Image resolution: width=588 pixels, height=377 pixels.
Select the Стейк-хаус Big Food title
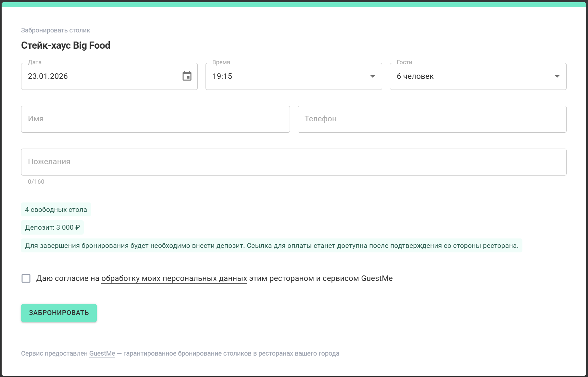(x=66, y=45)
